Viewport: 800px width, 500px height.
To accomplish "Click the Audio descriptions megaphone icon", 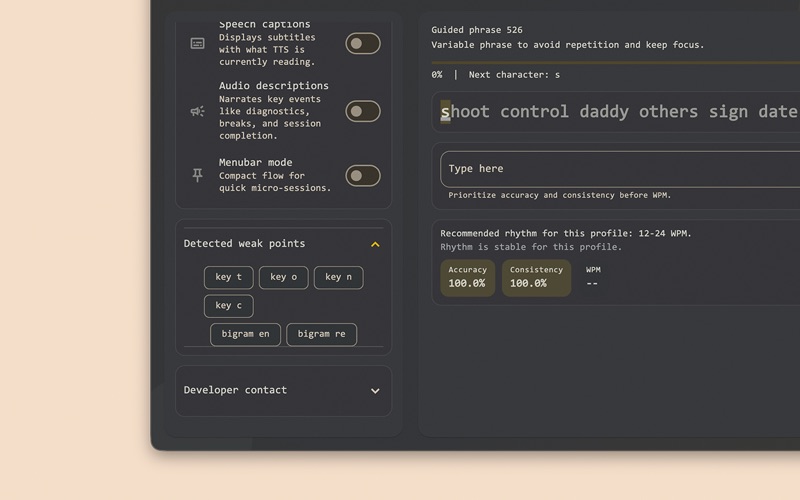I will coord(197,111).
